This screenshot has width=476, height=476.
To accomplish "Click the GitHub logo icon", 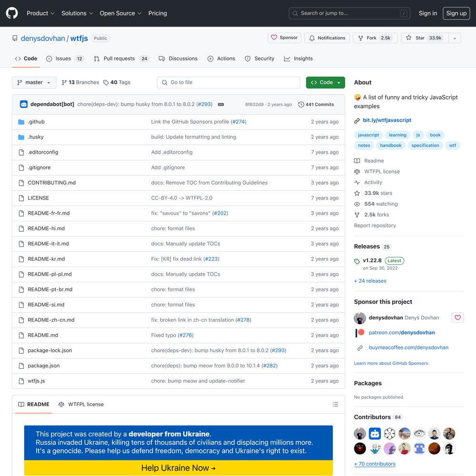I will point(12,13).
